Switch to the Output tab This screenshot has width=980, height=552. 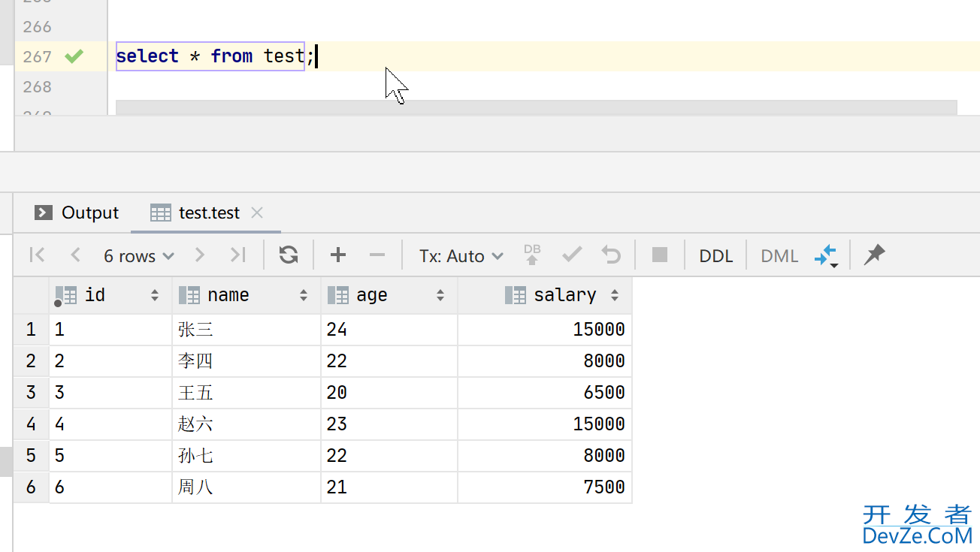77,213
